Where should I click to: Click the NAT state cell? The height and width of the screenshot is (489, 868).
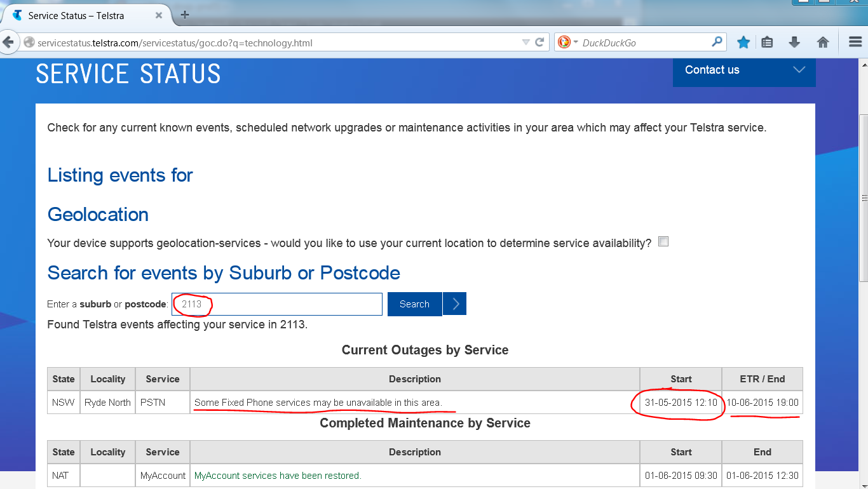pyautogui.click(x=64, y=476)
